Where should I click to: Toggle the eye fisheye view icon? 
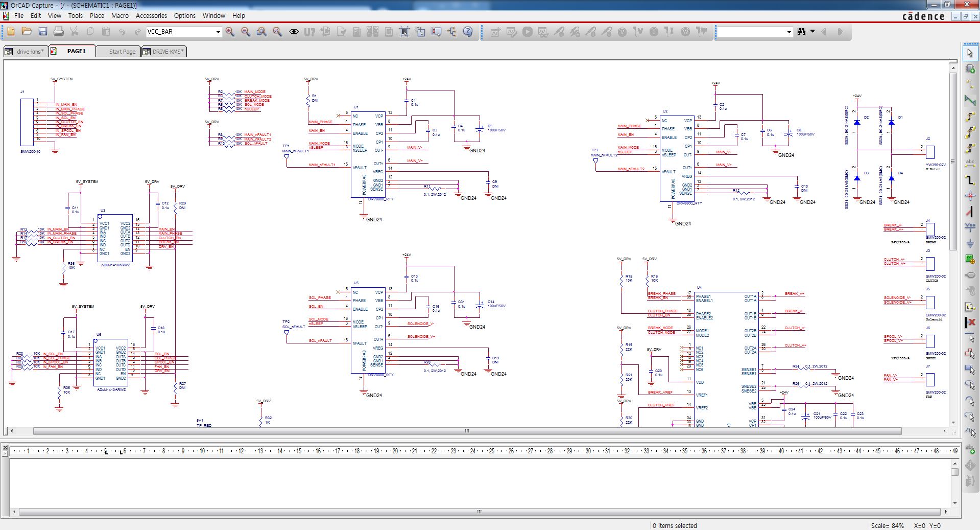coord(294,32)
